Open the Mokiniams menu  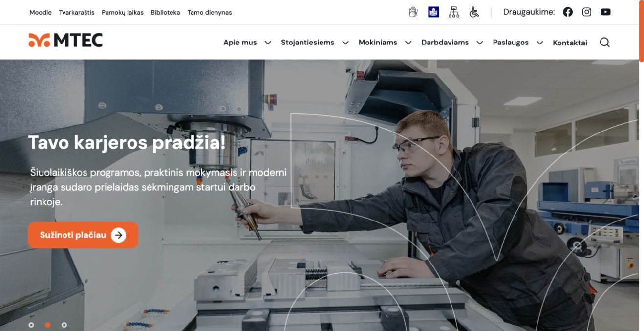(x=378, y=43)
